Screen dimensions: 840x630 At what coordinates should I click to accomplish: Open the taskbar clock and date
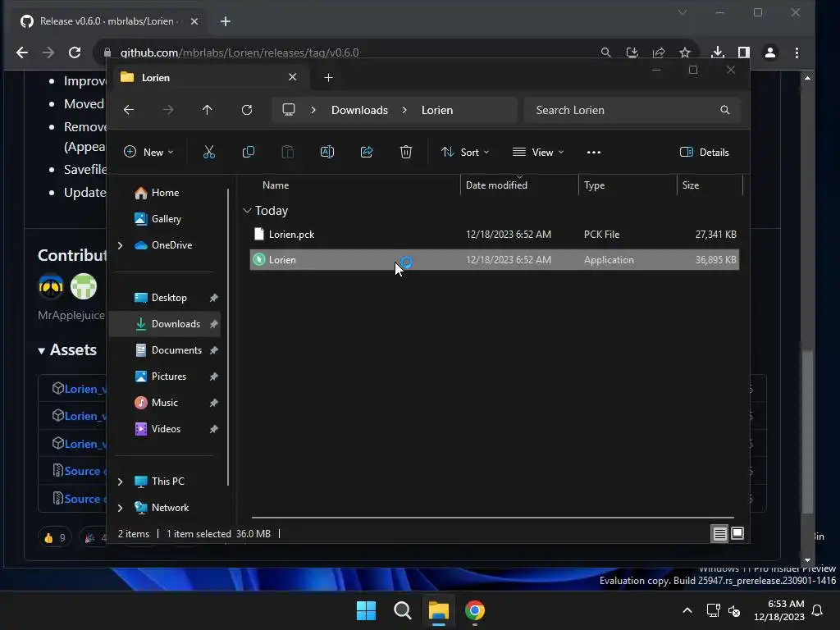point(779,610)
